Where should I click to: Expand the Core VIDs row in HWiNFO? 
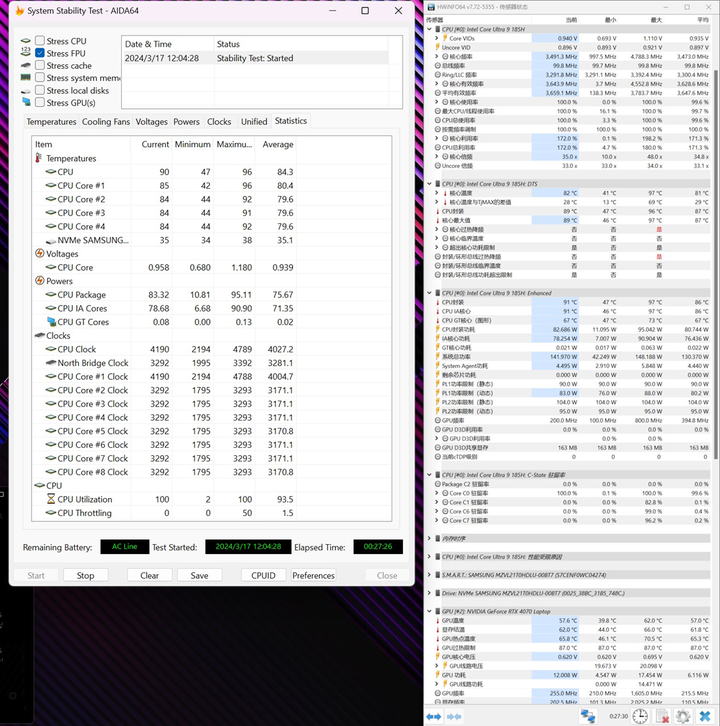(437, 38)
